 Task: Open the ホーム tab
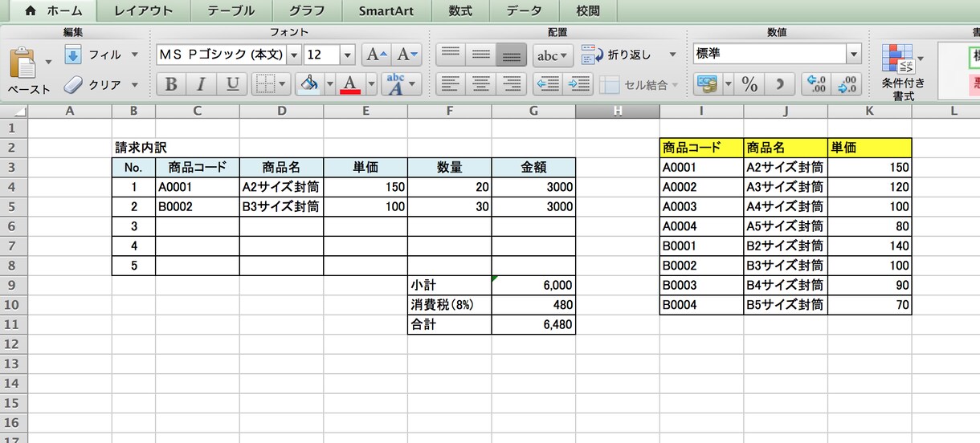53,10
